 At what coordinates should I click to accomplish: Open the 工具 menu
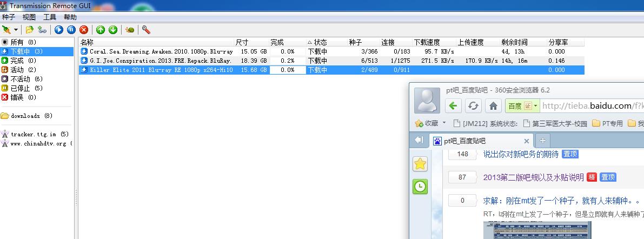(x=50, y=17)
